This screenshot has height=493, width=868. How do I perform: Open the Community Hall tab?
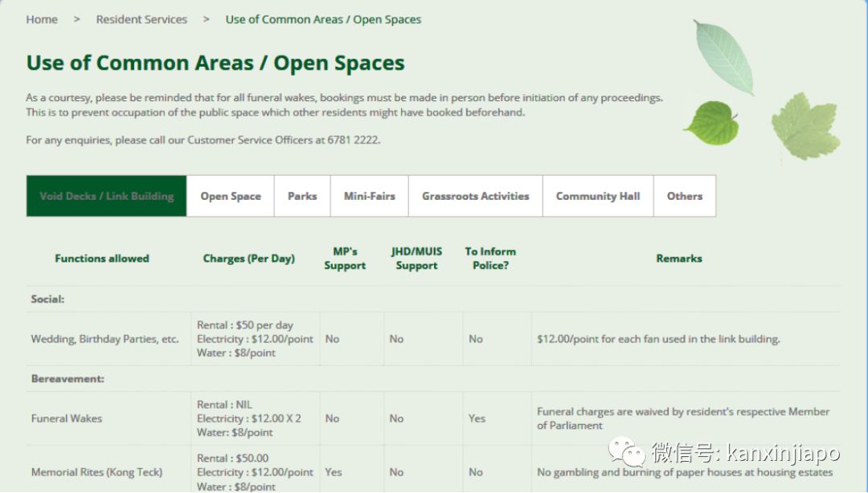pyautogui.click(x=598, y=196)
